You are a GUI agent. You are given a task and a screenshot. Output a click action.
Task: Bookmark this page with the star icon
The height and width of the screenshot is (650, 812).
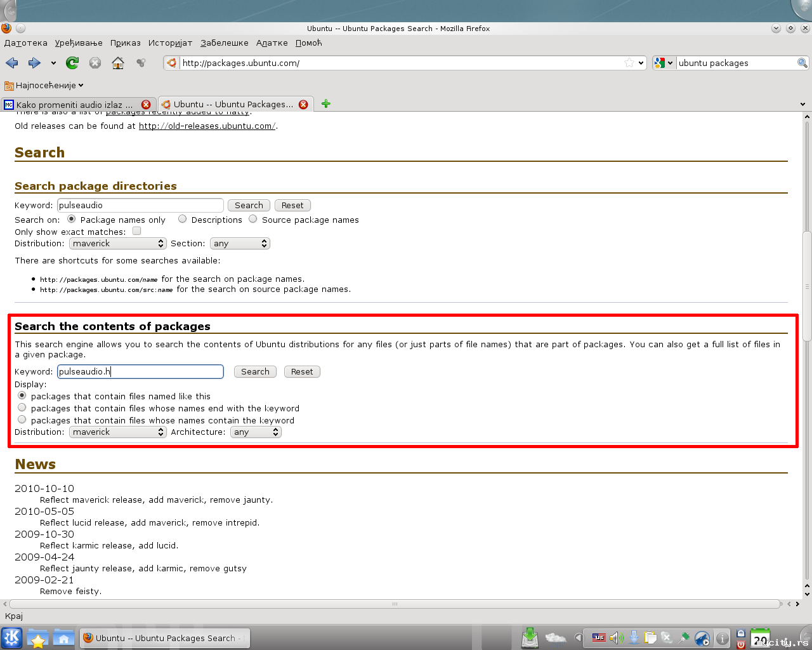coord(629,63)
